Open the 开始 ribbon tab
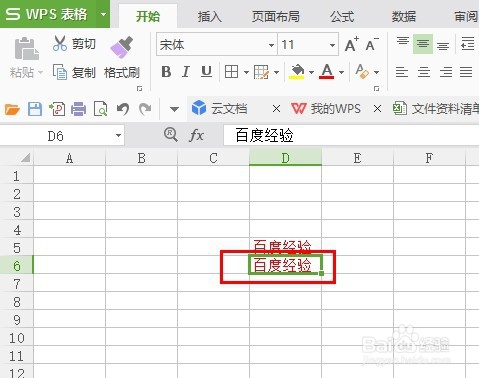The width and height of the screenshot is (479, 378). (148, 16)
